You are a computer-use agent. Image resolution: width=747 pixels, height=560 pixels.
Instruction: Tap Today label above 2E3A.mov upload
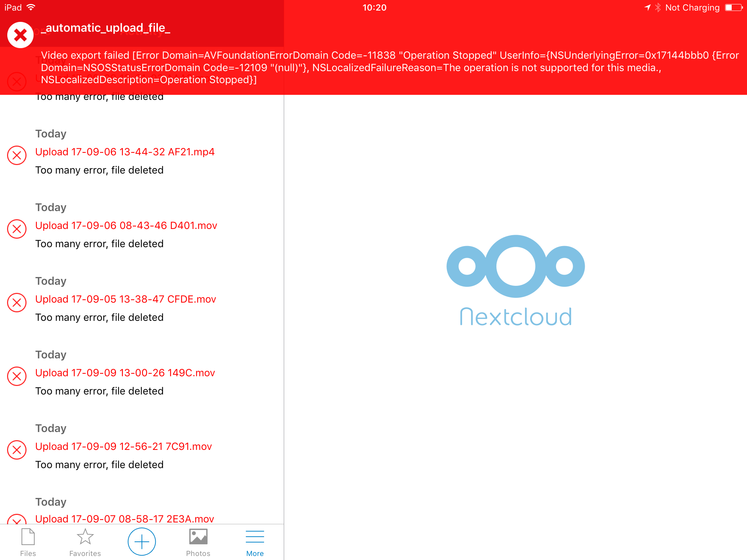(51, 502)
